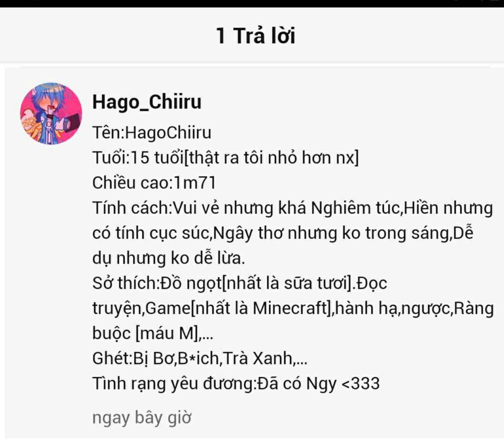The image size is (504, 442).
Task: Select the "Tên:HagoChiiru" line
Action: click(152, 133)
